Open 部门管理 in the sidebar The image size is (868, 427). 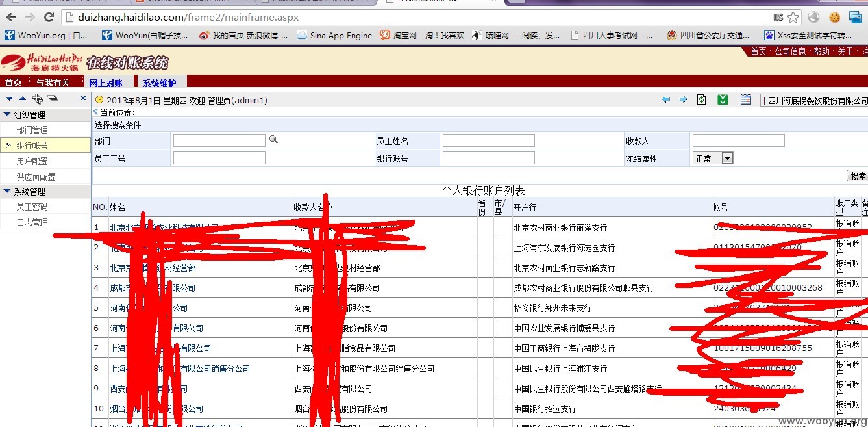tap(32, 130)
